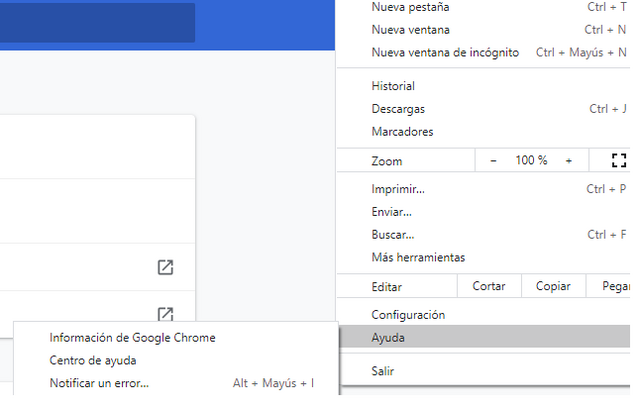Screen dimensions: 640x408
Task: Choose Enviar... in the menu
Action: click(x=483, y=212)
